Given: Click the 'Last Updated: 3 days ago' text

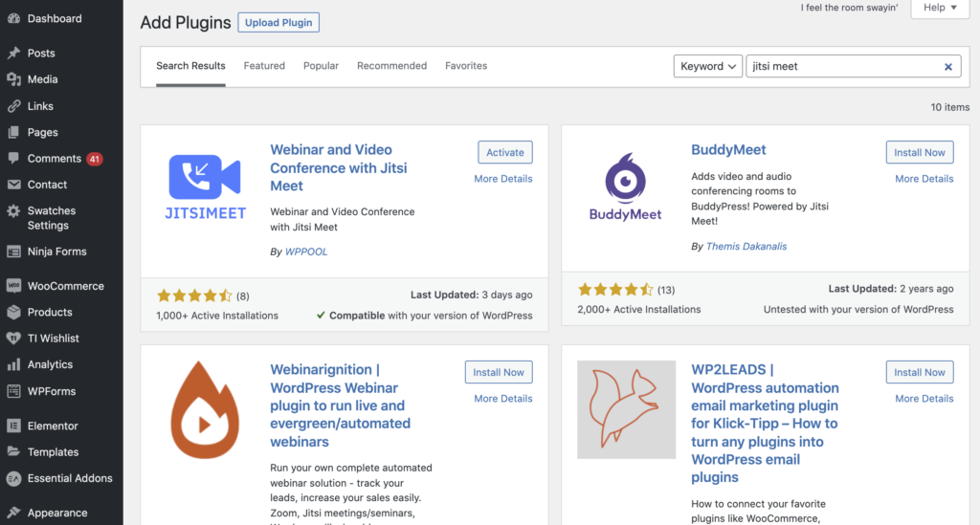Looking at the screenshot, I should click(x=471, y=295).
